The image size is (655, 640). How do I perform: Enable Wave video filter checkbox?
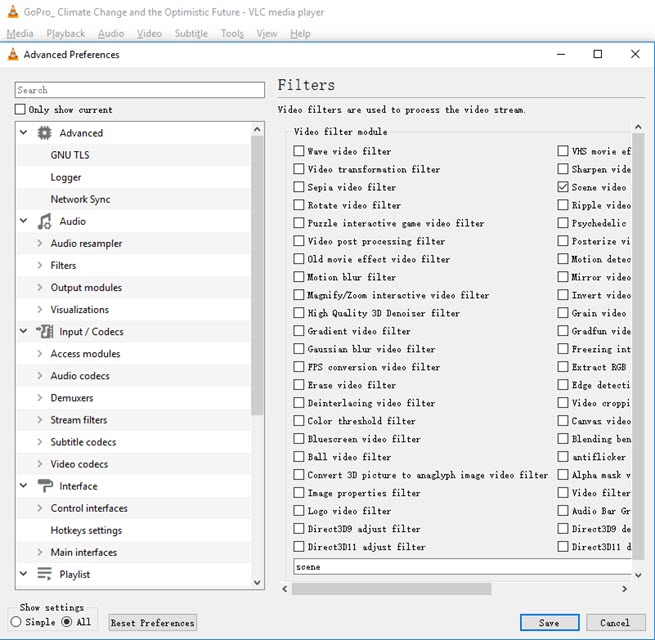coord(299,151)
